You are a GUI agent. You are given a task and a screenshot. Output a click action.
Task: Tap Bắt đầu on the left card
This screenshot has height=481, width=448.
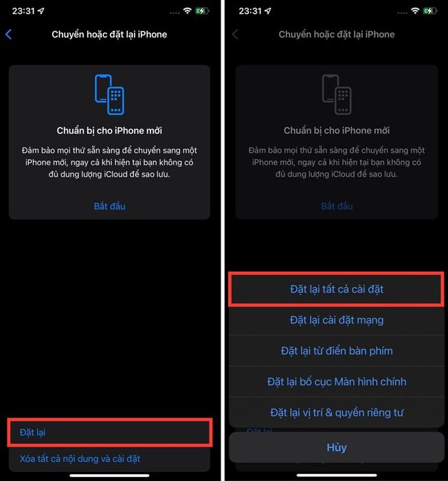(x=109, y=206)
